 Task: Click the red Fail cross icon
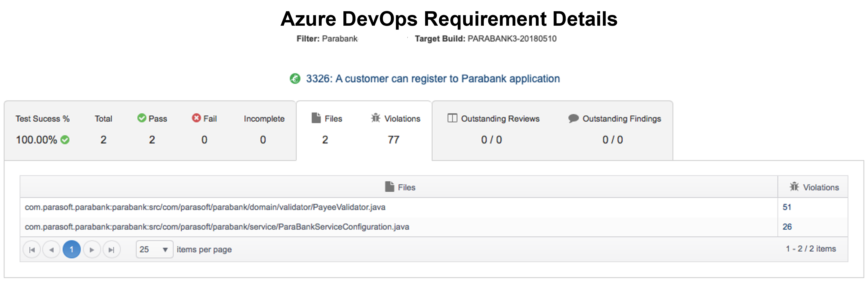tap(196, 118)
